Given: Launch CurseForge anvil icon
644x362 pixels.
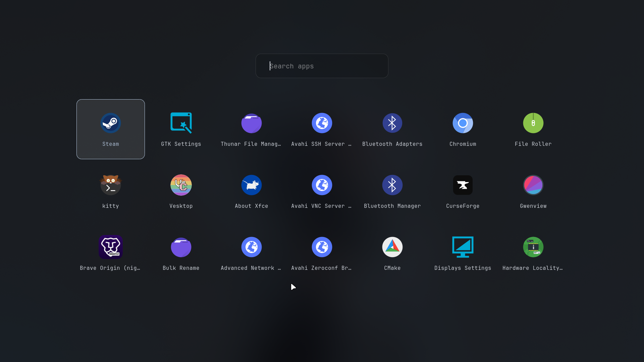Looking at the screenshot, I should pos(463,185).
